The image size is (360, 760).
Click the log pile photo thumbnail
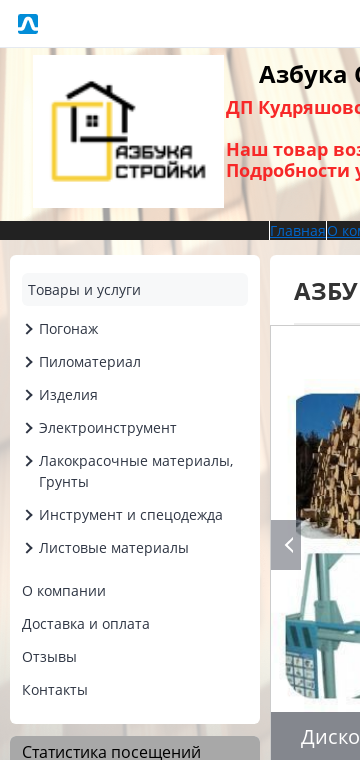pos(328,466)
